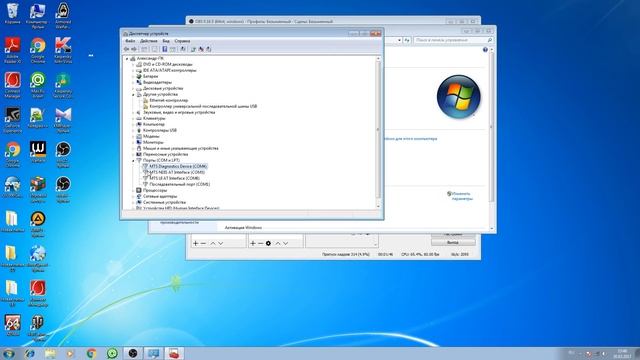Click the Device Manager vertical scrollbar
Viewport: 640px width, 360px height.
pyautogui.click(x=378, y=130)
